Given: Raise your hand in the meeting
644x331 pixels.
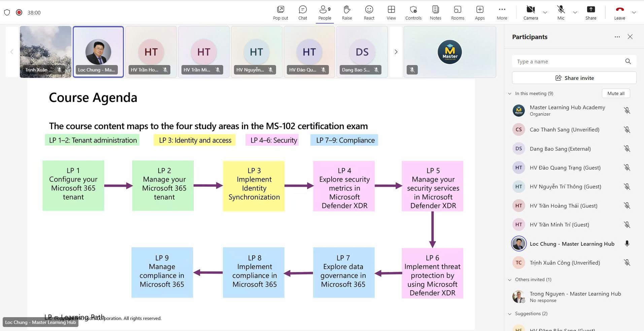Looking at the screenshot, I should (347, 13).
